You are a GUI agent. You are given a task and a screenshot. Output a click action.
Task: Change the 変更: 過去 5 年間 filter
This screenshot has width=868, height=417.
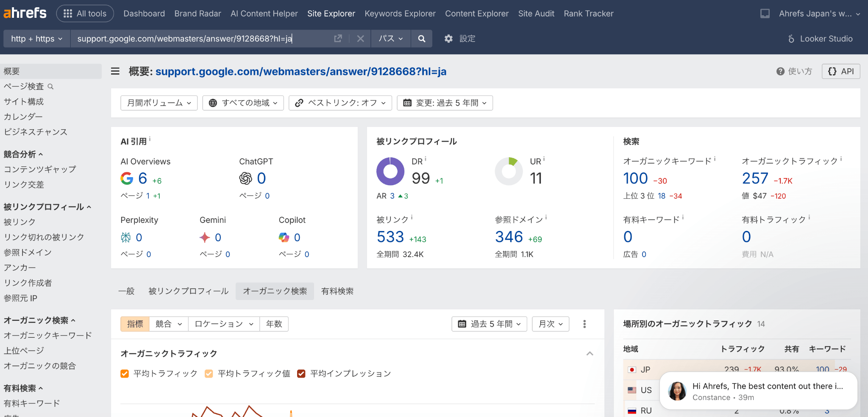click(445, 103)
